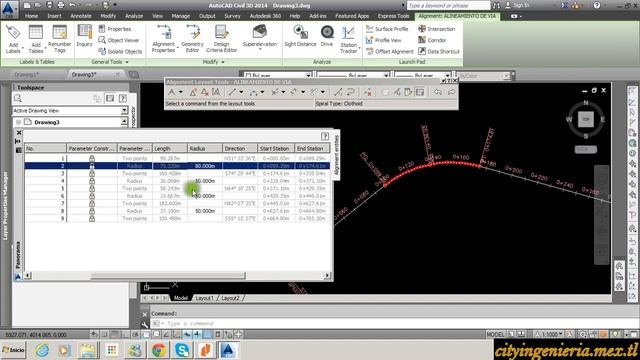640x360 pixels.
Task: Click the Delete PI tool icon
Action: (x=204, y=92)
